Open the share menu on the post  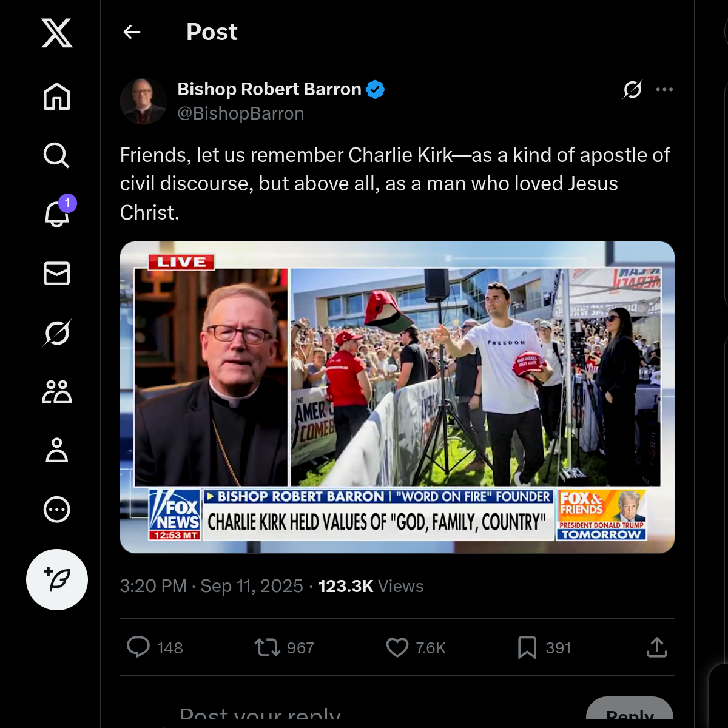[656, 647]
